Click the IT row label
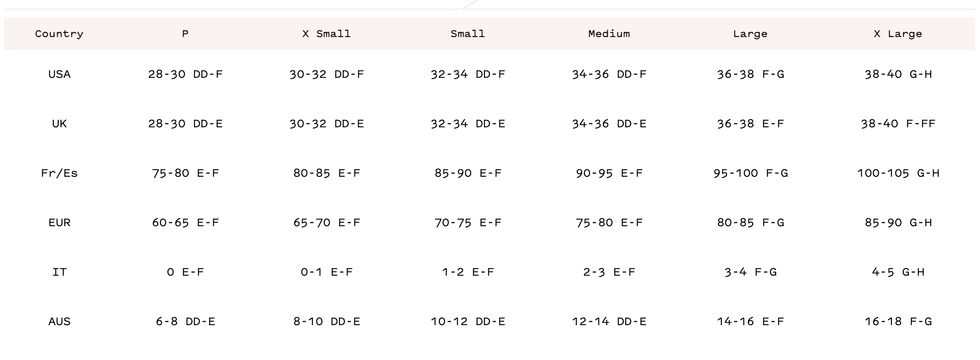The height and width of the screenshot is (360, 980). [x=59, y=272]
